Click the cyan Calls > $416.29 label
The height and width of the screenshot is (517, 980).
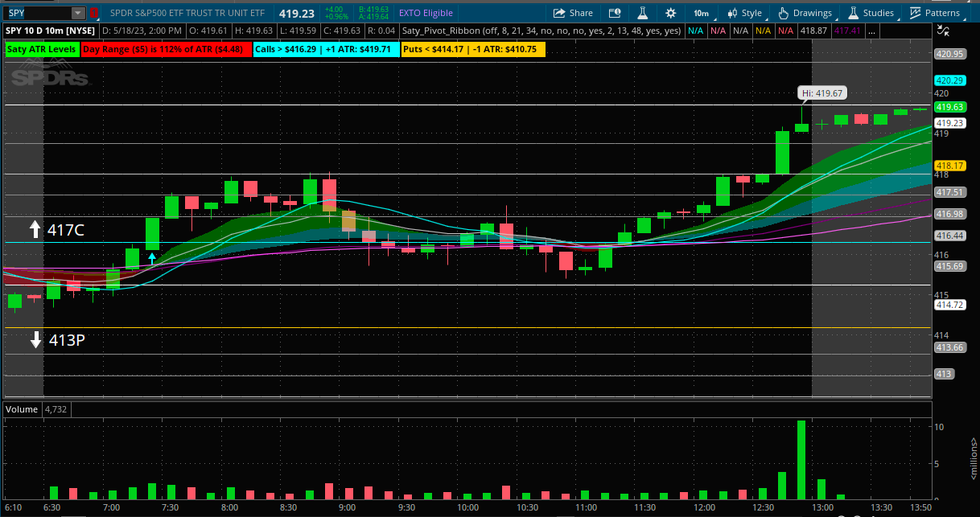click(x=325, y=49)
